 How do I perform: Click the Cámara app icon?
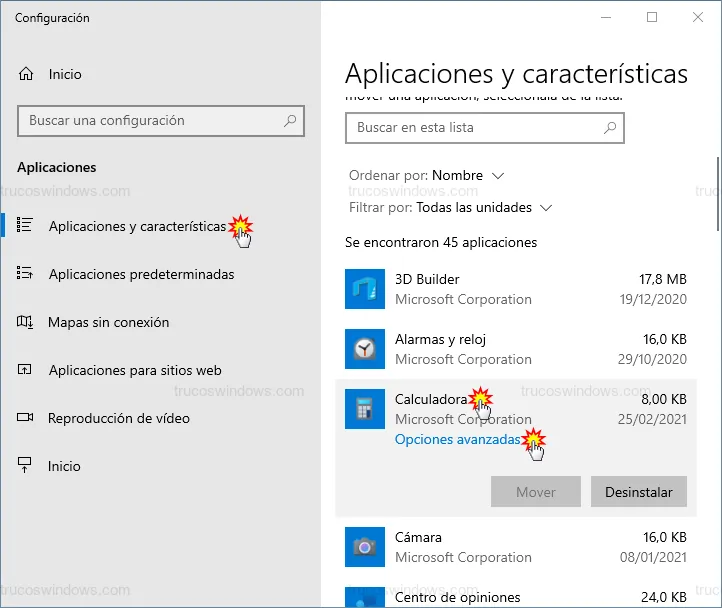pyautogui.click(x=364, y=547)
